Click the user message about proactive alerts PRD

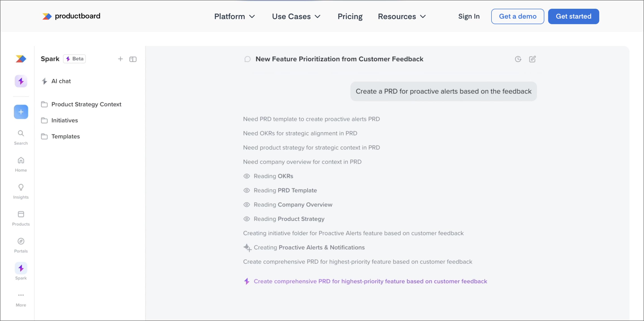(x=443, y=91)
